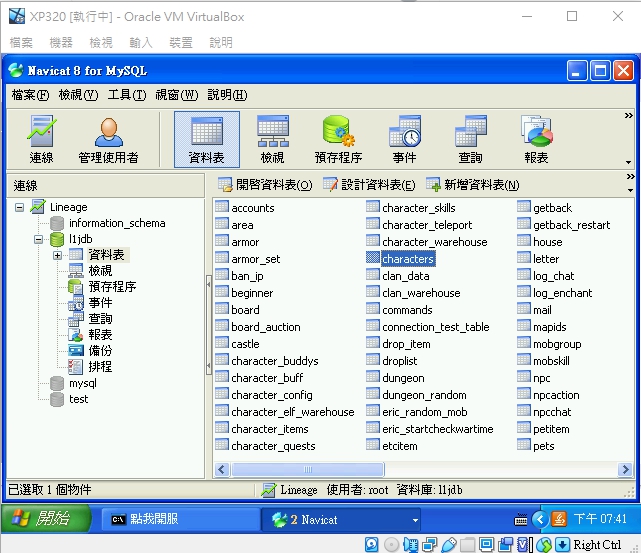Open Navicat taskbar group dropdown arrow

(415, 520)
